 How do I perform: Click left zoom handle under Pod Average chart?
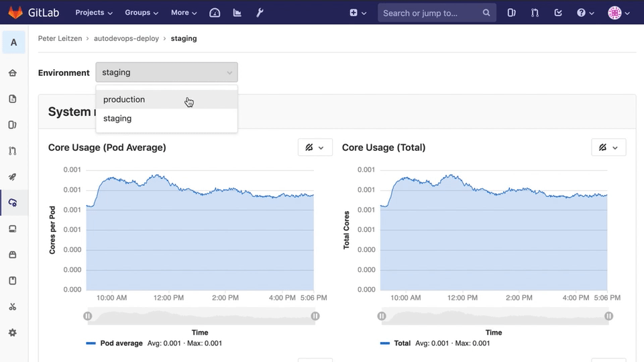[88, 316]
